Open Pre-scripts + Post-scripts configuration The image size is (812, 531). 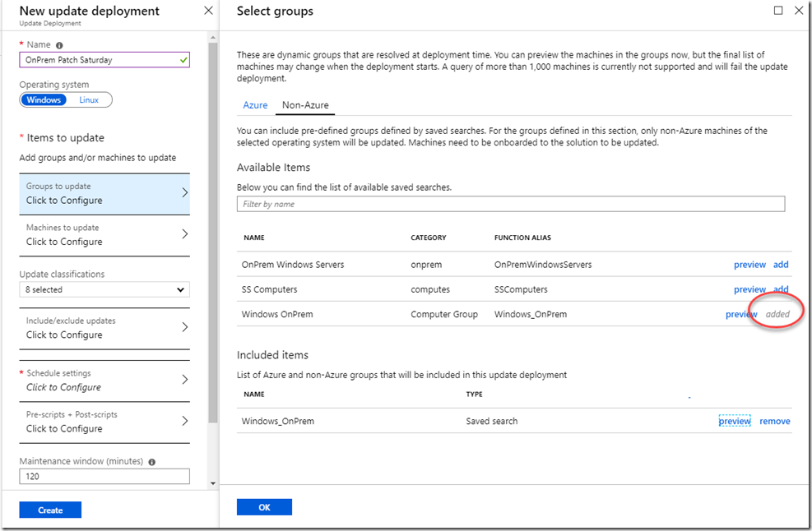[104, 422]
